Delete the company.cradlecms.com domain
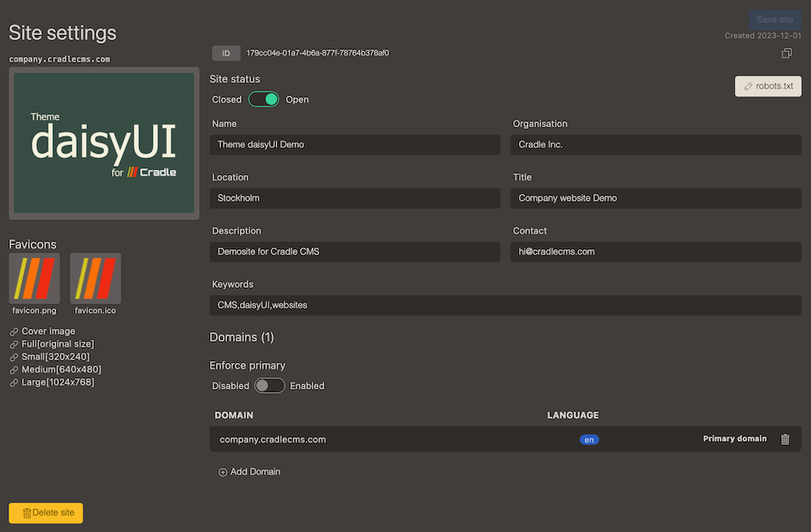 (x=785, y=439)
